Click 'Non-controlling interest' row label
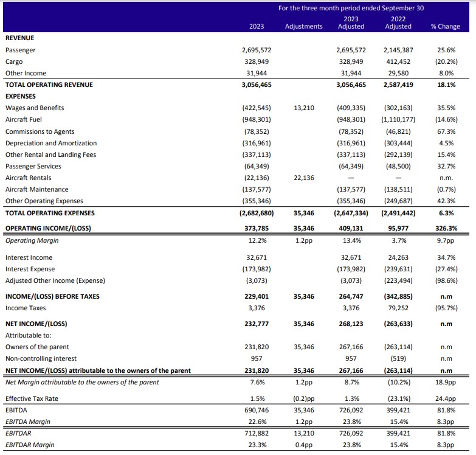The width and height of the screenshot is (476, 455). [41, 358]
